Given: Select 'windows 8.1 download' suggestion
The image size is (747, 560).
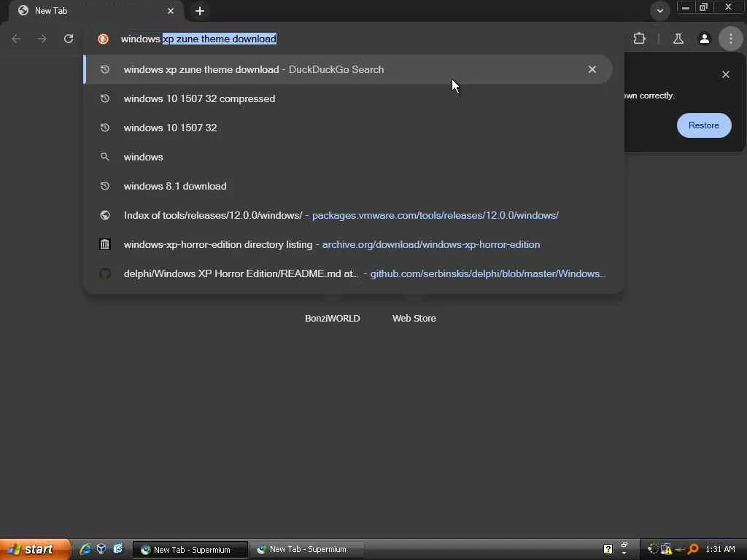Looking at the screenshot, I should point(348,186).
